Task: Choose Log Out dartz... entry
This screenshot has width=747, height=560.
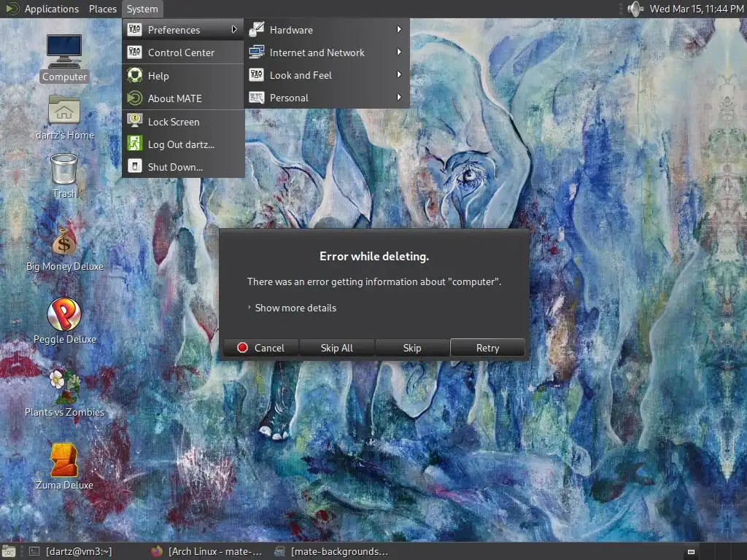Action: click(x=183, y=144)
